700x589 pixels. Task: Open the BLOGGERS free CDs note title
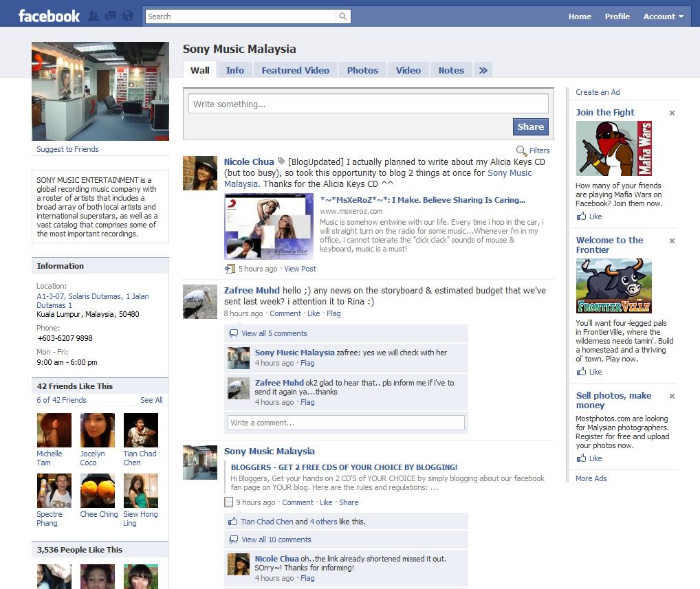pyautogui.click(x=344, y=467)
